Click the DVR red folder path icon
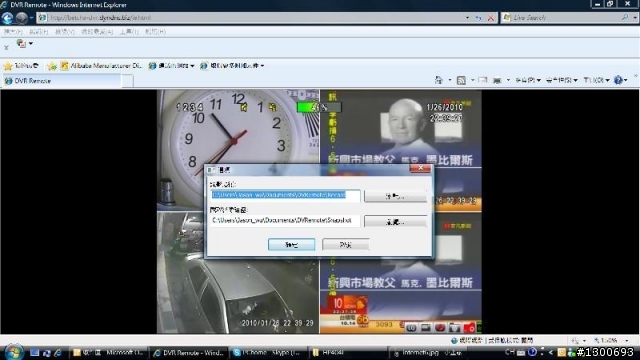The height and width of the screenshot is (360, 640). [x=469, y=328]
